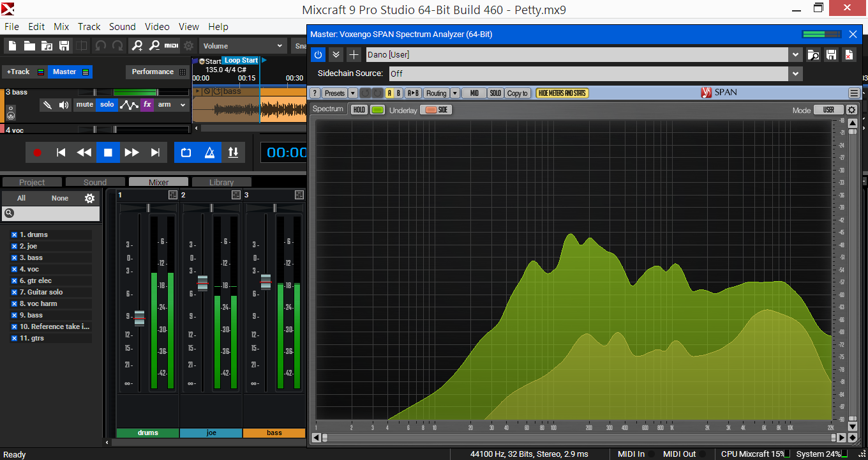Click the instrument tuner icon on bass track
The image size is (868, 460).
point(47,105)
